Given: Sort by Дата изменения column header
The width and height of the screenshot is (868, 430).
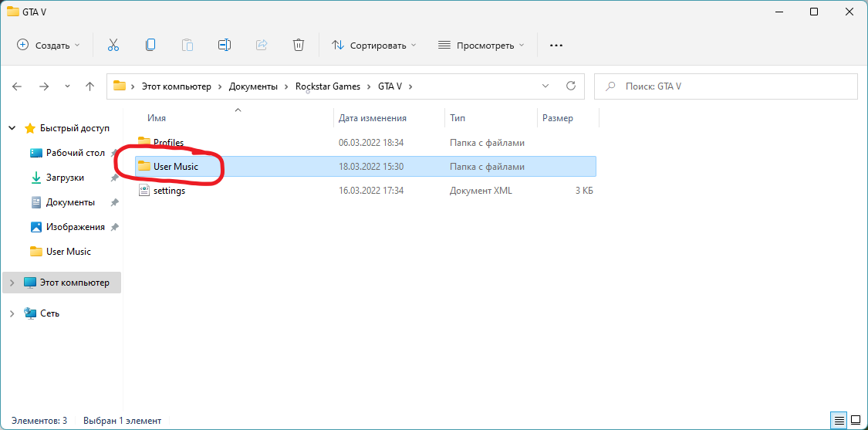Looking at the screenshot, I should pyautogui.click(x=373, y=118).
